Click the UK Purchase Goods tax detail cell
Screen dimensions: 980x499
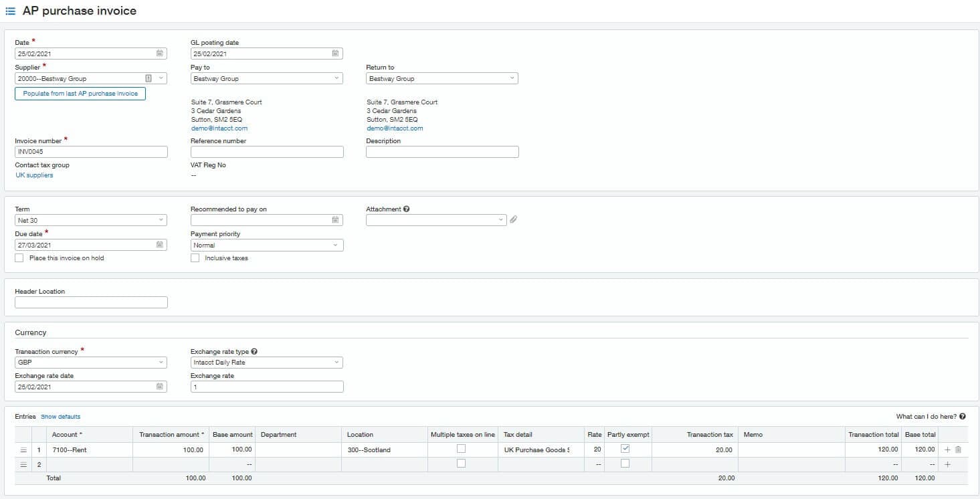pyautogui.click(x=542, y=450)
